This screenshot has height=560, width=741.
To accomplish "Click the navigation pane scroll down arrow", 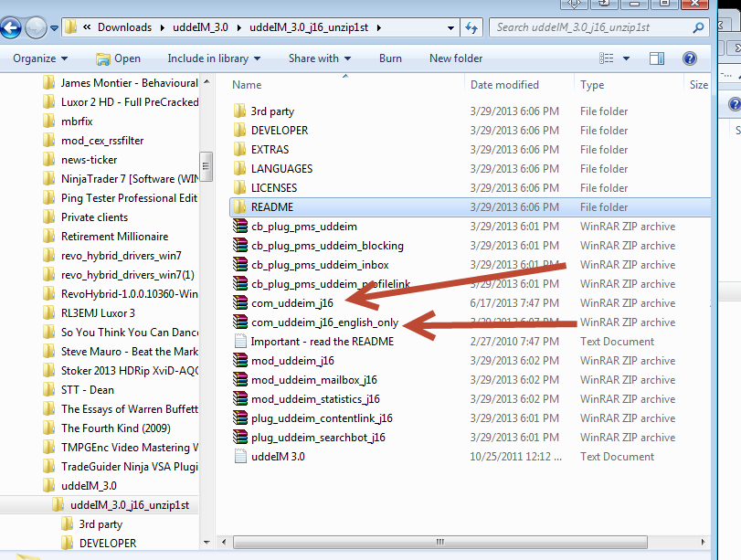I will tap(206, 543).
